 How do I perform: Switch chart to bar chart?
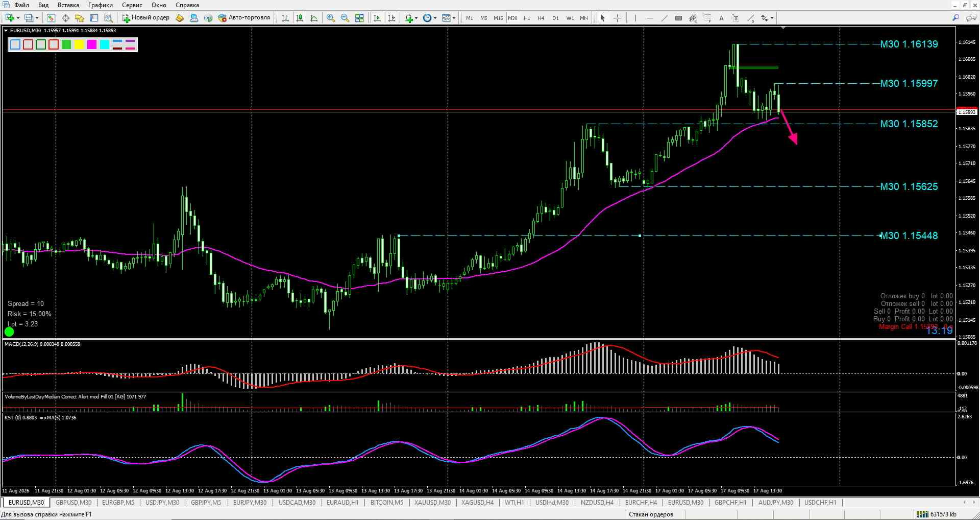(x=285, y=18)
